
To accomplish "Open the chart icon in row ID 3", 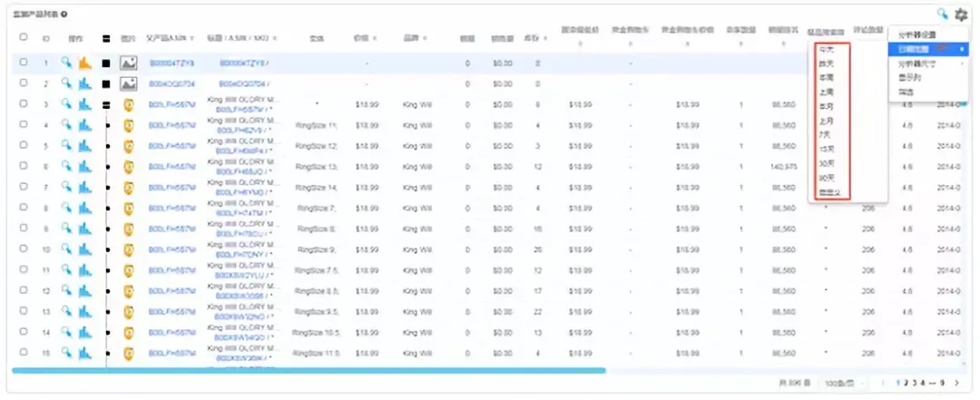I will pos(85,103).
